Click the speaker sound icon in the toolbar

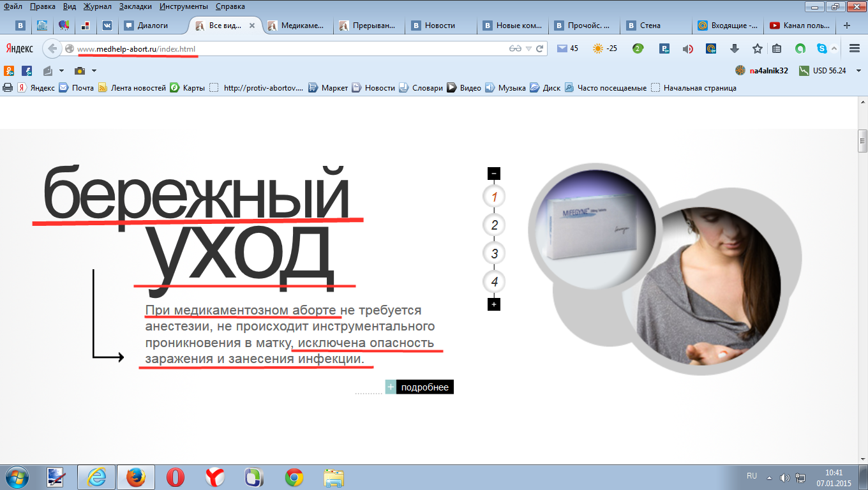[687, 48]
